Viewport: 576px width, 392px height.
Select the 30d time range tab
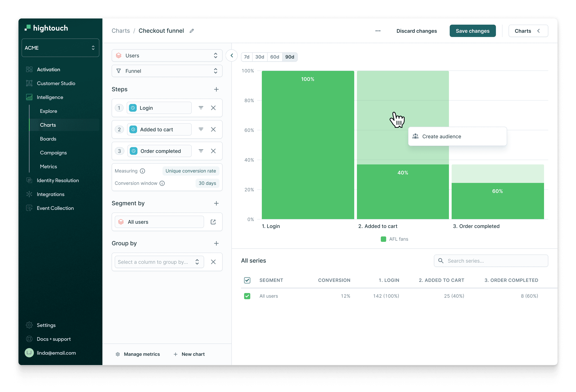click(x=260, y=57)
